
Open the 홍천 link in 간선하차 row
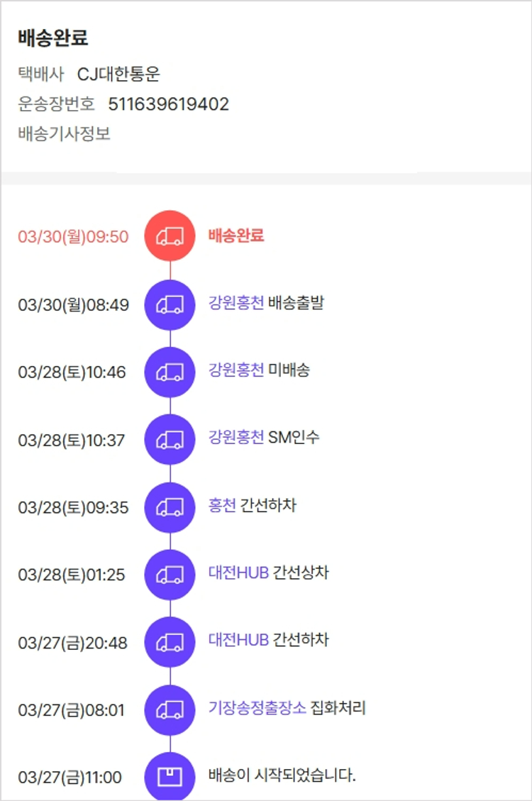pyautogui.click(x=222, y=505)
